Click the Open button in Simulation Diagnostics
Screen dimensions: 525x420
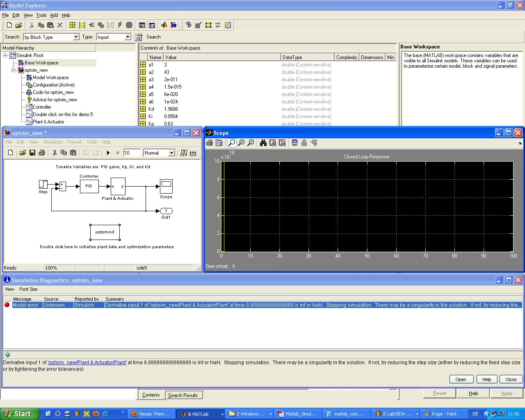(x=461, y=379)
